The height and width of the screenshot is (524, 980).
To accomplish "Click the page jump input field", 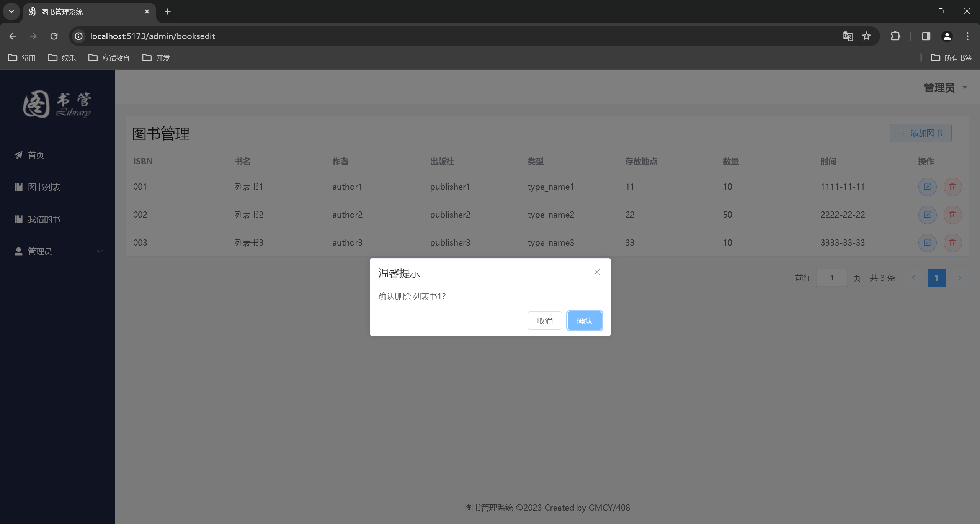I will coord(831,278).
